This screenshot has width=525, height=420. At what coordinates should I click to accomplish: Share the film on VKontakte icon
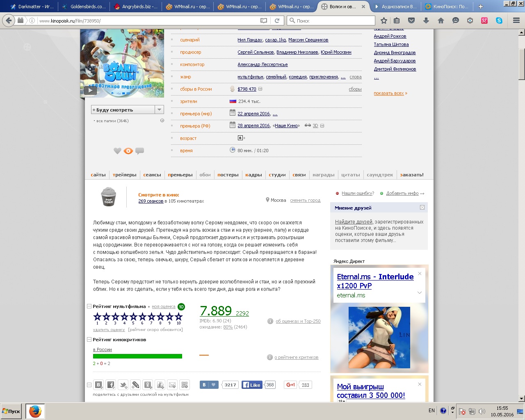(99, 385)
